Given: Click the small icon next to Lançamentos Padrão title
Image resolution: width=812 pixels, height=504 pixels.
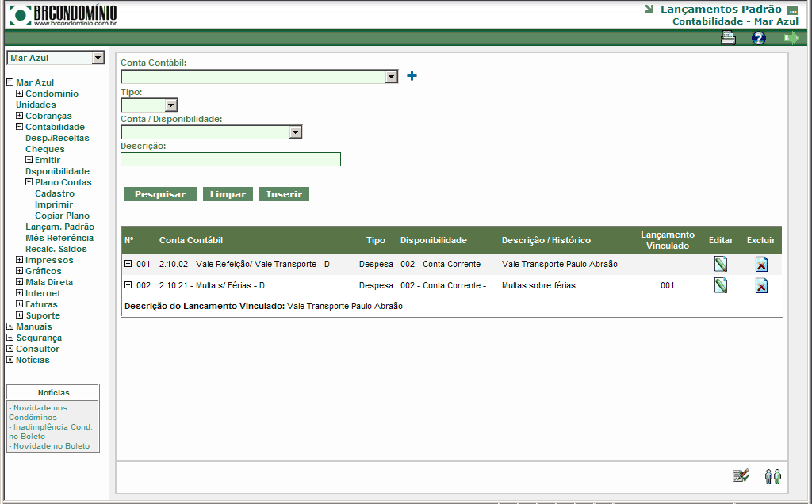Looking at the screenshot, I should point(792,10).
